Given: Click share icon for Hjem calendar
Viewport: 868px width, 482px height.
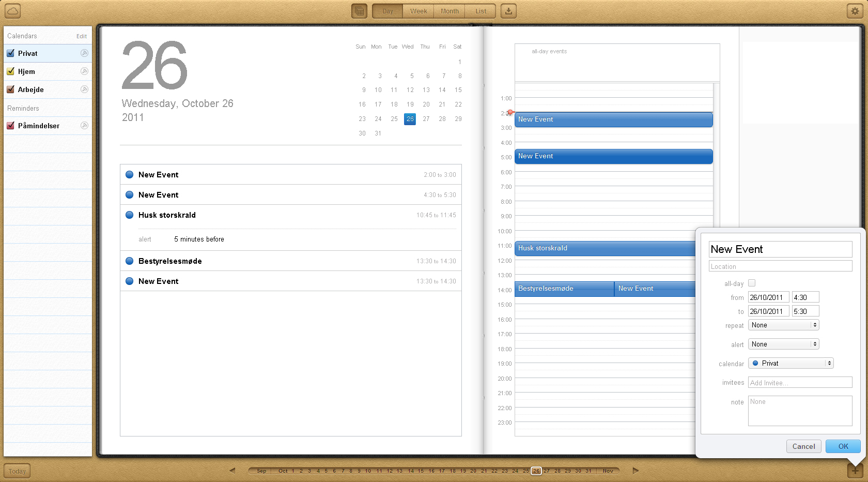Looking at the screenshot, I should click(x=84, y=71).
